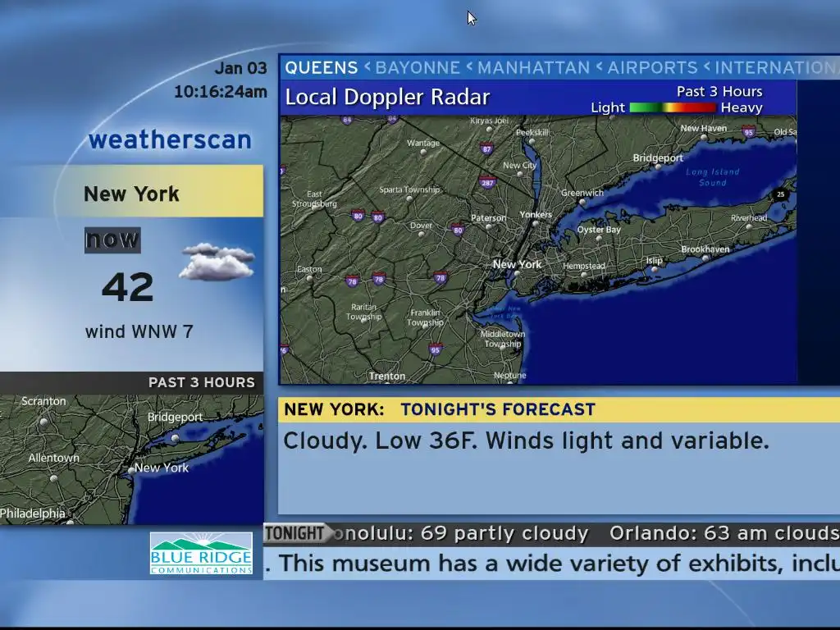Click forecast text 'Cloudy. Low 36F'
Viewport: 840px width, 630px height.
pos(380,441)
